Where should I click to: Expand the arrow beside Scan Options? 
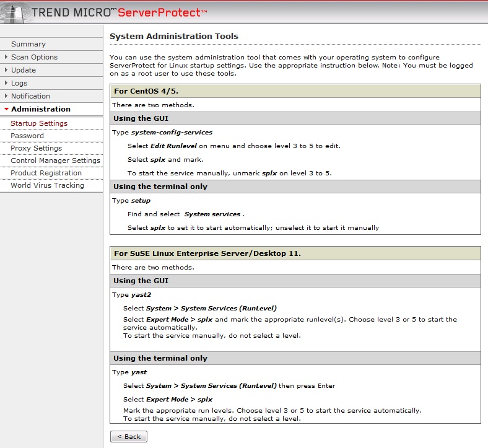pyautogui.click(x=6, y=57)
